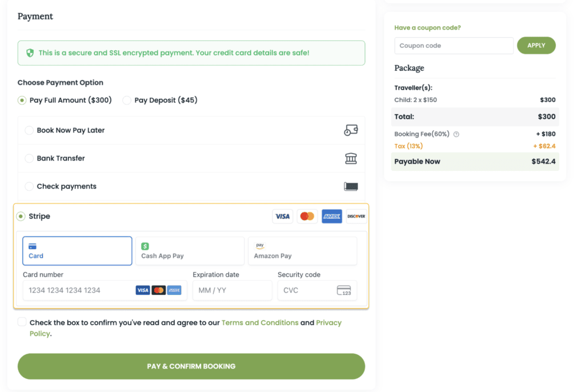Switch to Amazon Pay tab
The width and height of the screenshot is (585, 392).
[x=302, y=251]
